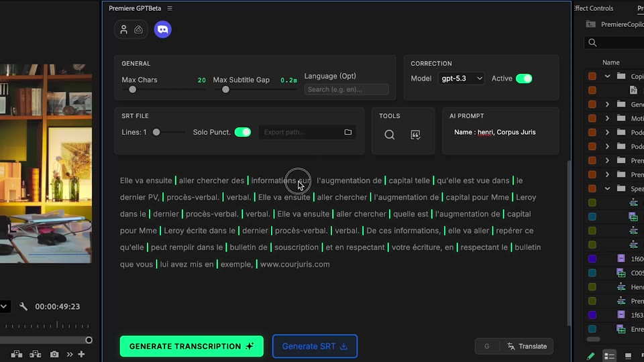Viewport: 644px width, 362px height.
Task: Select the 1f63 item in project panel
Action: 637,315
